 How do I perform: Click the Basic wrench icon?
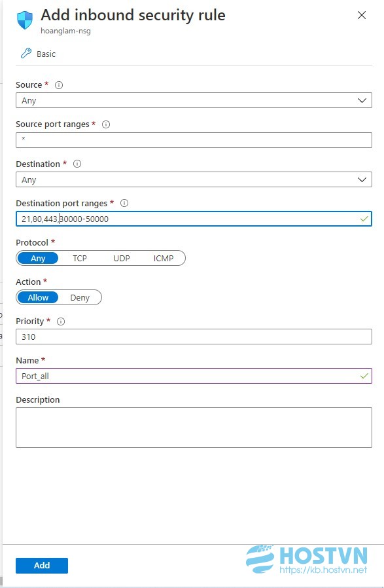(x=26, y=53)
